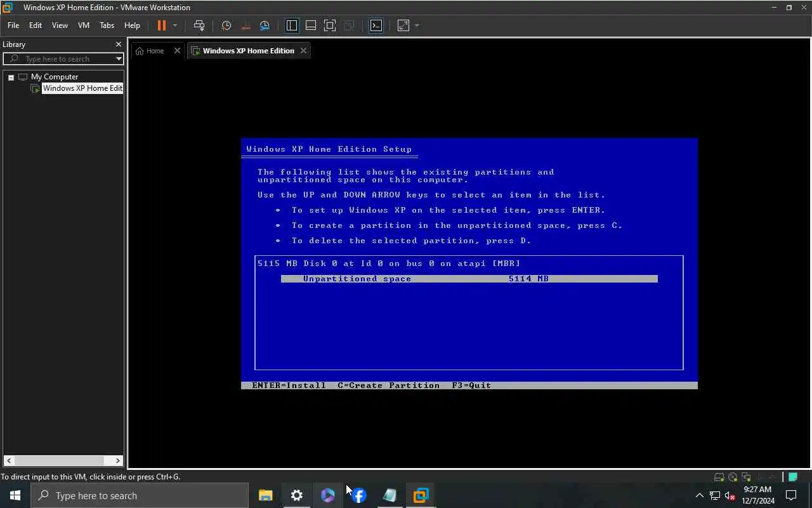Viewport: 812px width, 508px height.
Task: Open the Snapshot Manager toolbar icon
Action: pyautogui.click(x=265, y=25)
